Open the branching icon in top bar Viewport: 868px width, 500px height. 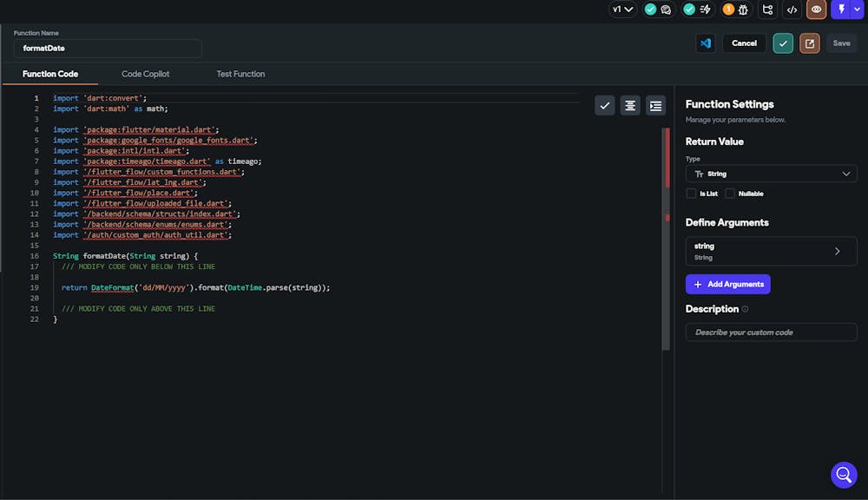[767, 10]
